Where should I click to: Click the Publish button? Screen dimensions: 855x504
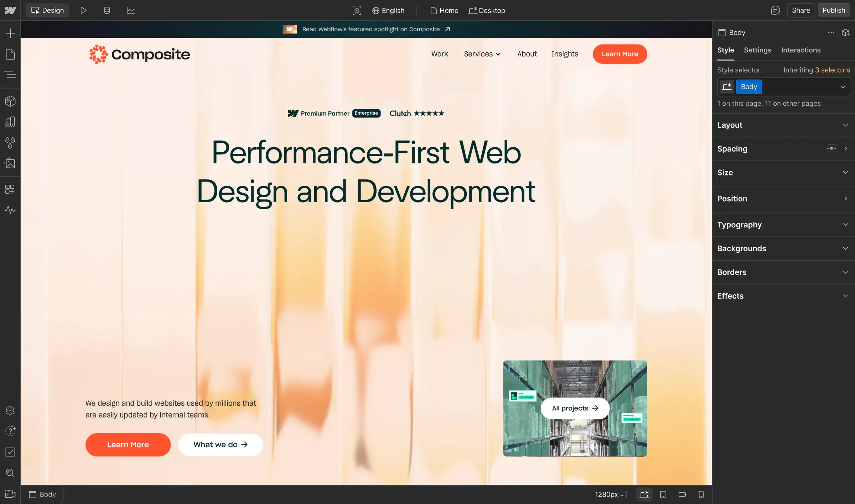tap(833, 10)
